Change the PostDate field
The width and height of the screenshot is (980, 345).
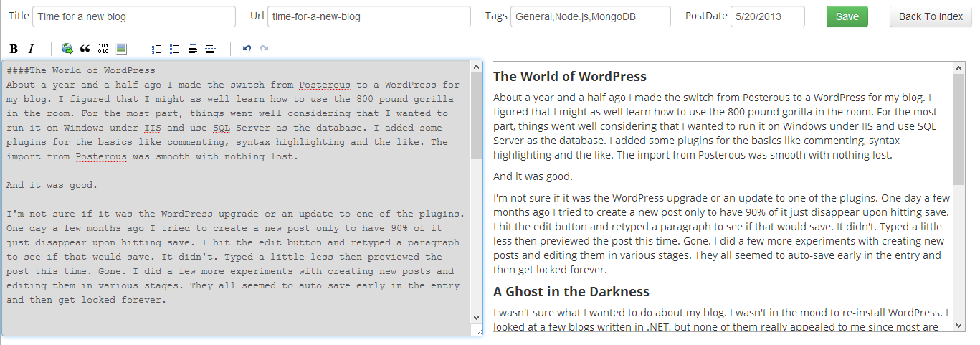pyautogui.click(x=768, y=16)
